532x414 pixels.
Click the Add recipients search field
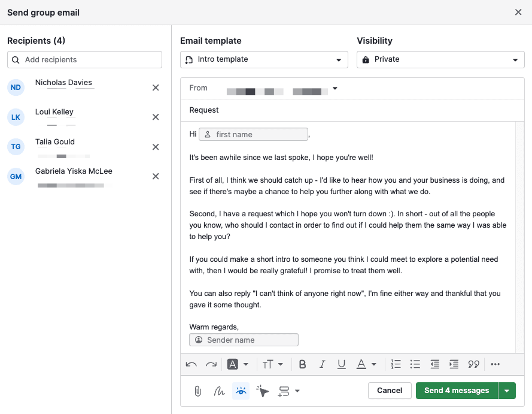tap(84, 59)
